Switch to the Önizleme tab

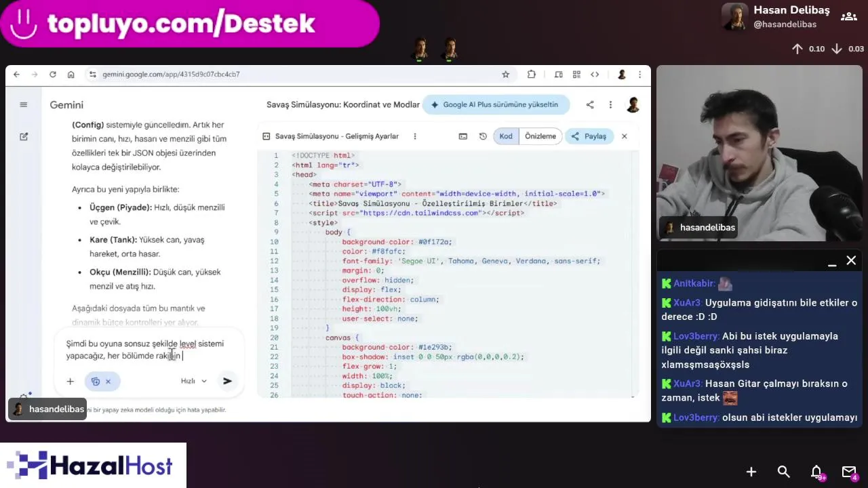coord(540,136)
